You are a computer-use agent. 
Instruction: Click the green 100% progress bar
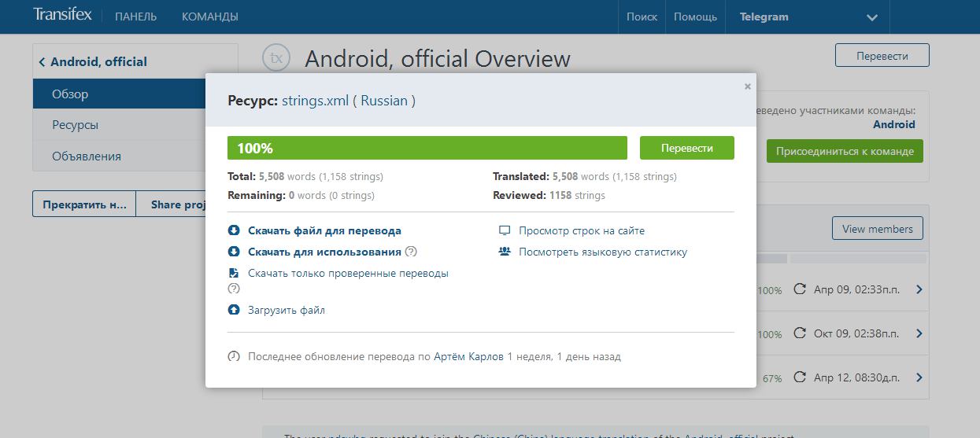point(427,148)
